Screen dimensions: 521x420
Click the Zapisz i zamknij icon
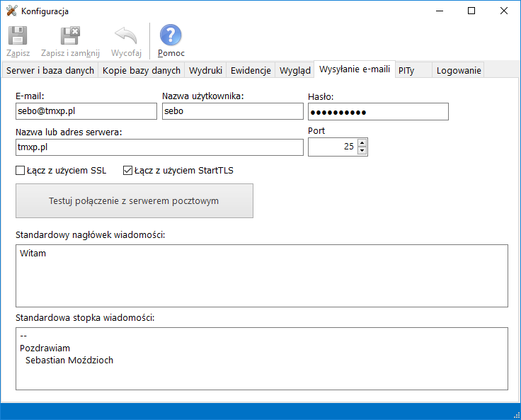click(70, 35)
